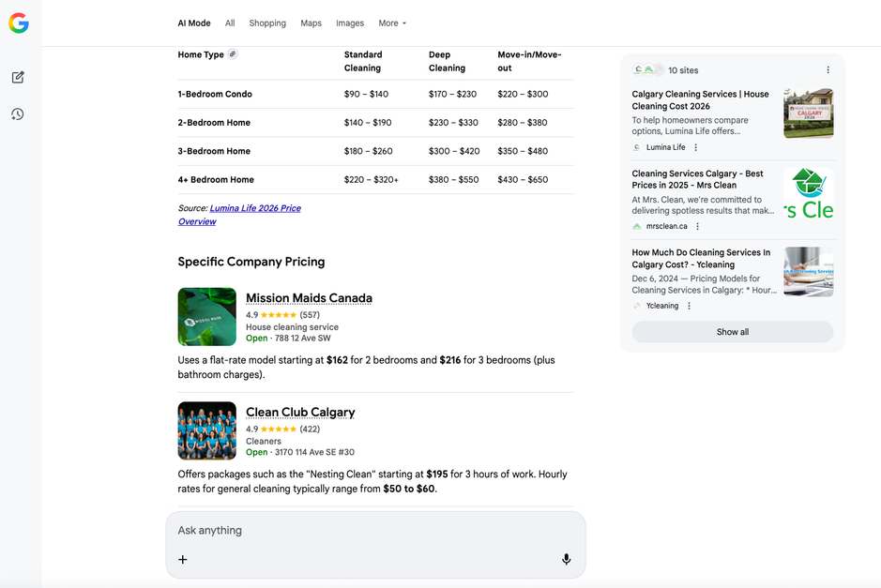The image size is (881, 588).
Task: Click the link icon beside Home Type
Action: pos(233,54)
